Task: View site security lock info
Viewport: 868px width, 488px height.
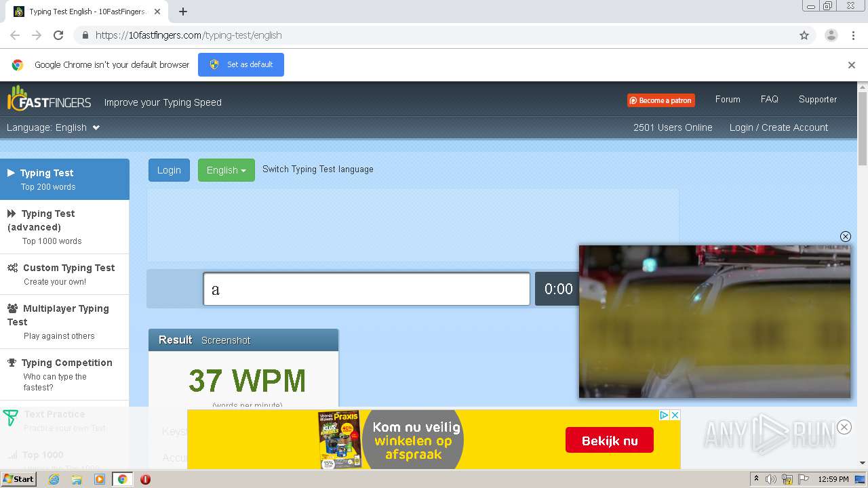Action: [85, 35]
